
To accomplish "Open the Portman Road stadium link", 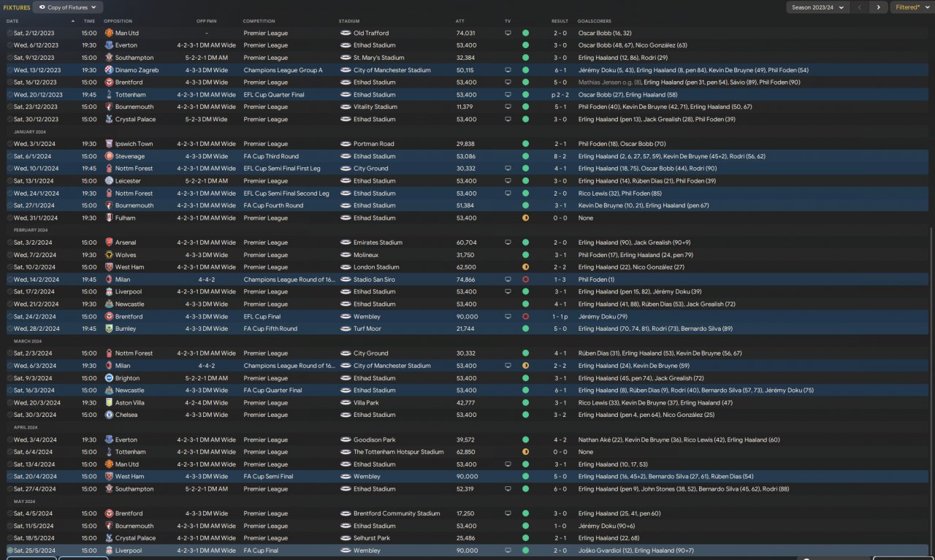I will coord(373,144).
